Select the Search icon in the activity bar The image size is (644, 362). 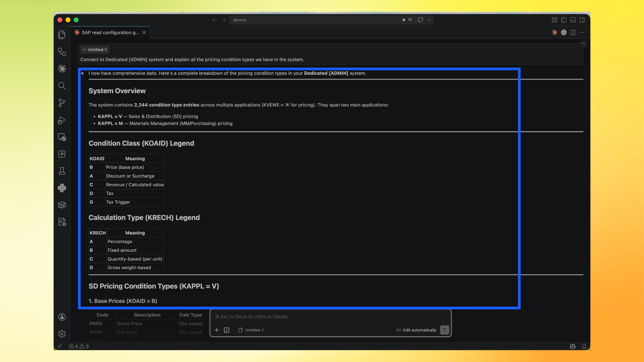tap(62, 86)
